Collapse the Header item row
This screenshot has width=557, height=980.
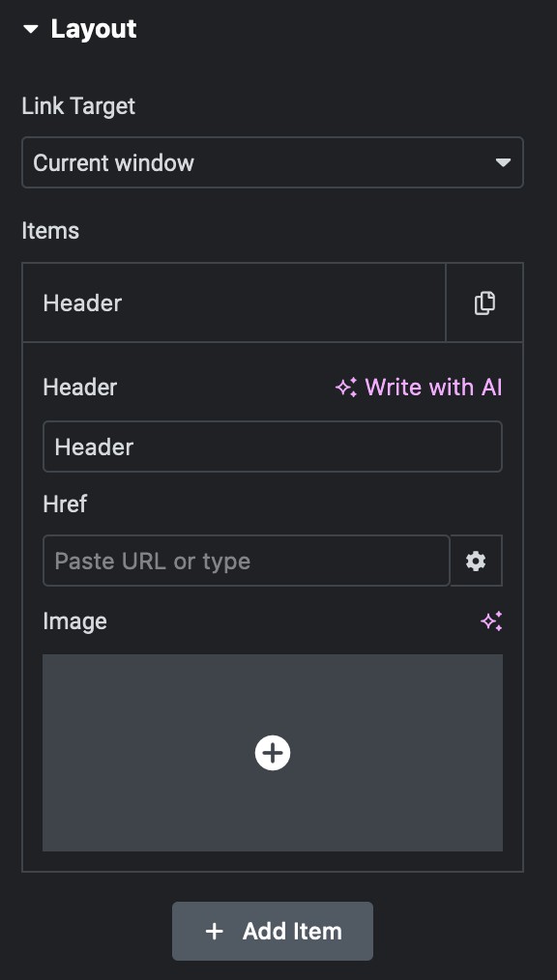[x=234, y=303]
